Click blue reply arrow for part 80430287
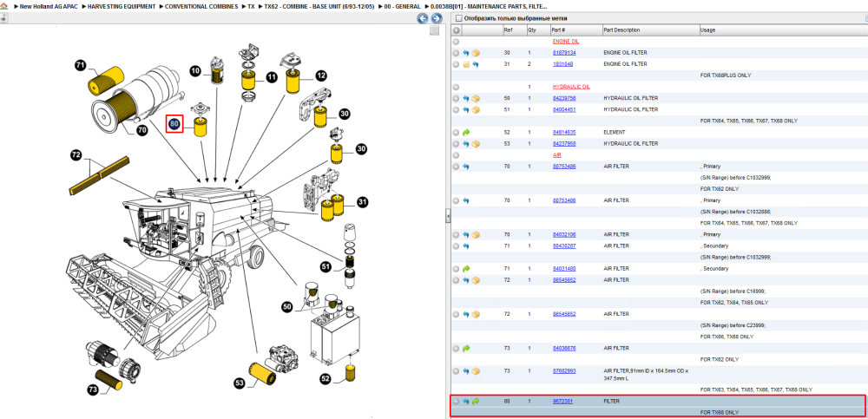This screenshot has height=419, width=868. point(466,246)
